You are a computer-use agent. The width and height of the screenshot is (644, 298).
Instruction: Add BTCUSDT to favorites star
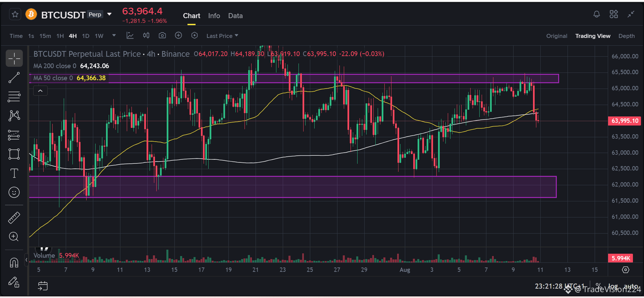click(15, 14)
